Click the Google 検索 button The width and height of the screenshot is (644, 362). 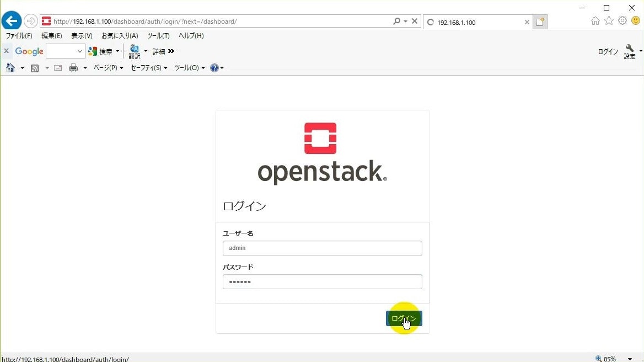[x=101, y=51]
